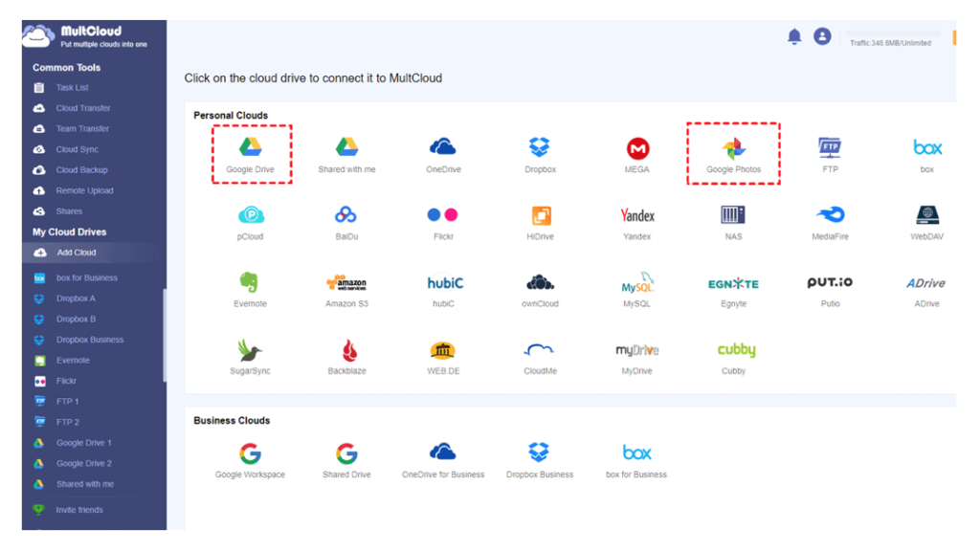
Task: Choose the Dropbox personal cloud icon
Action: 540,154
